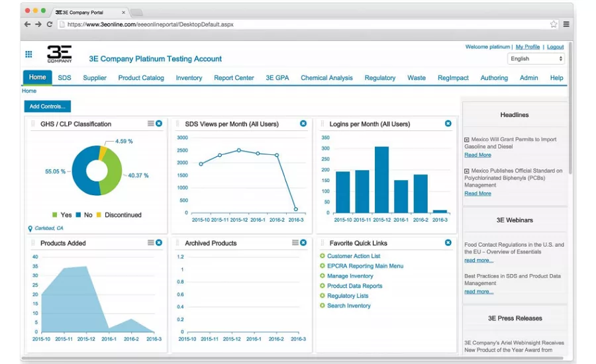The image size is (596, 364).
Task: Switch to the Chemical Analysis tab
Action: pyautogui.click(x=326, y=78)
